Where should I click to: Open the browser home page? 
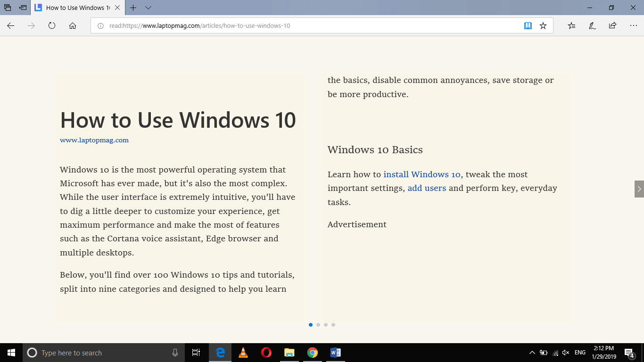coord(73,26)
